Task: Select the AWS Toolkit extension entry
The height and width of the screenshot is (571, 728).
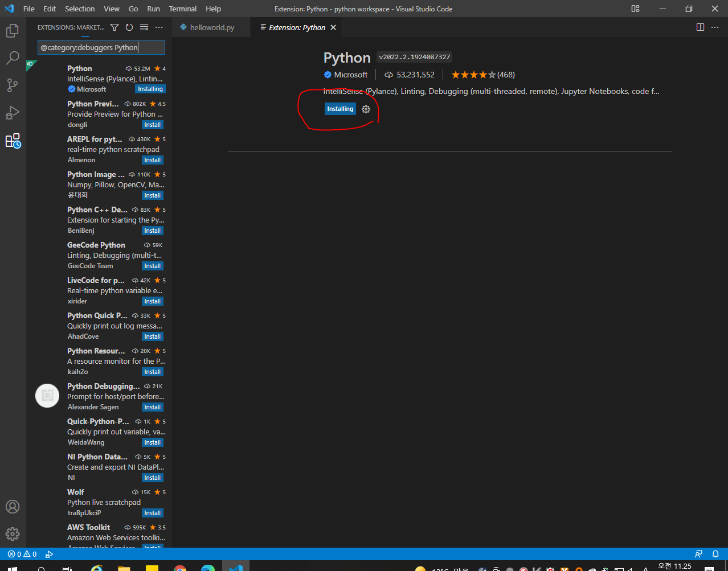Action: click(x=99, y=535)
